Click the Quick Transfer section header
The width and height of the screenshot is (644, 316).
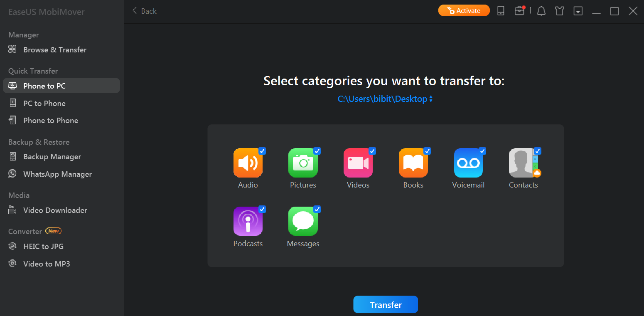click(x=33, y=71)
